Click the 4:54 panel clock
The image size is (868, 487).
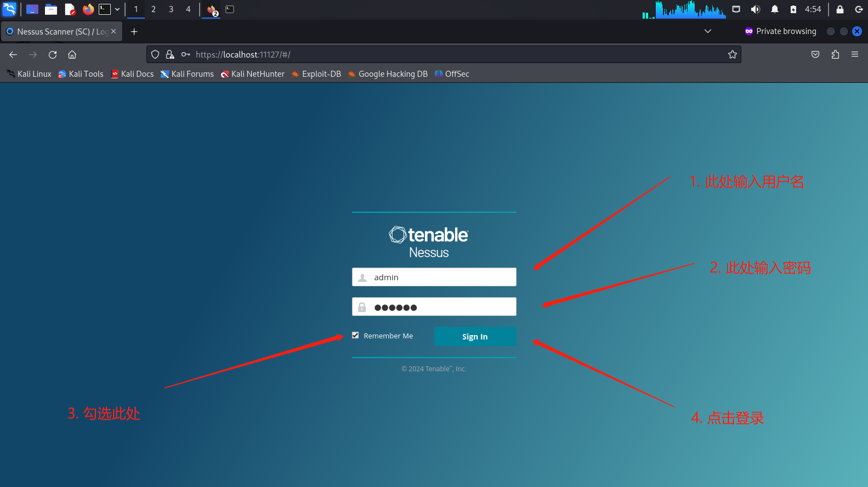click(x=813, y=9)
